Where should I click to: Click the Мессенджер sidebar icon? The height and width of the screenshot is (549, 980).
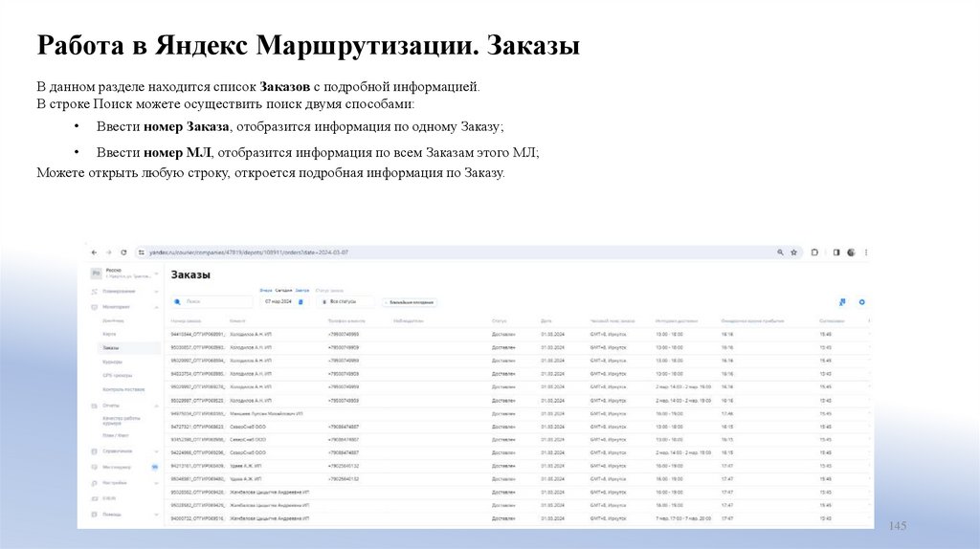[95, 467]
